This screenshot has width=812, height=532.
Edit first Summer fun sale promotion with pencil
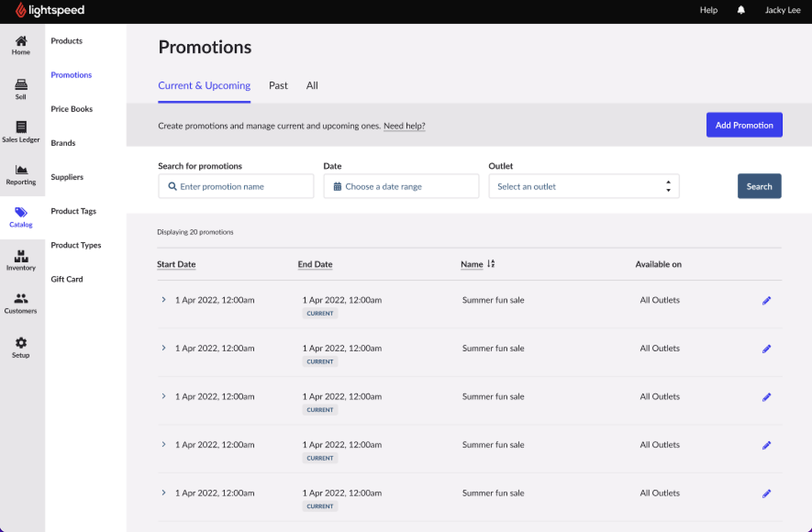click(x=766, y=301)
